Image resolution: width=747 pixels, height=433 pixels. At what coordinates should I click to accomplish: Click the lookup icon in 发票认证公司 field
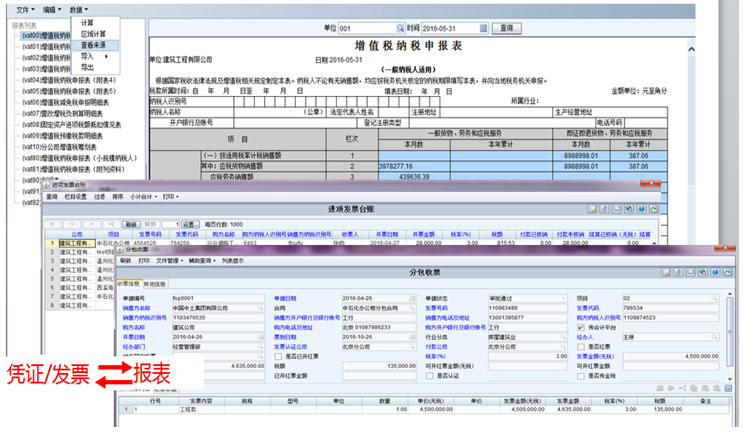[412, 347]
